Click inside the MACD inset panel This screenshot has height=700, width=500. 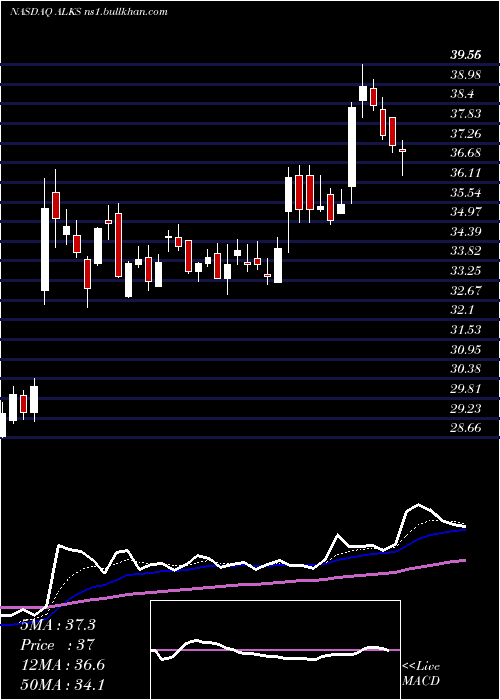coord(275,650)
